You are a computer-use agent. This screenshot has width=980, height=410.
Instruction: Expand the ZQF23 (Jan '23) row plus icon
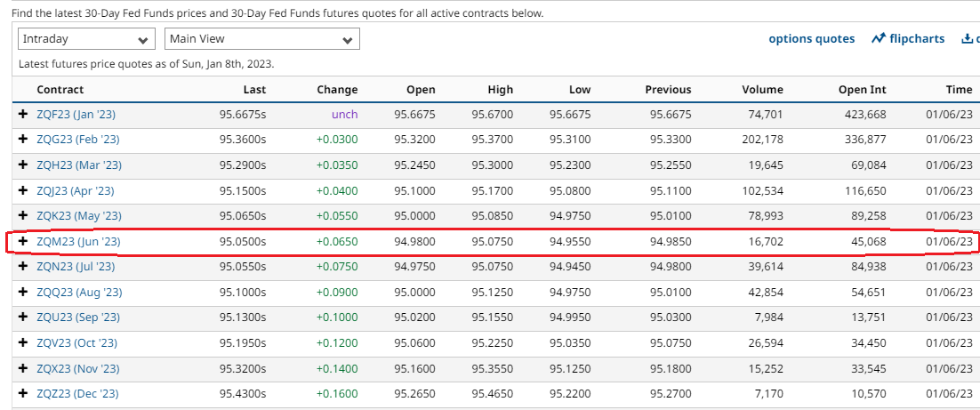23,115
